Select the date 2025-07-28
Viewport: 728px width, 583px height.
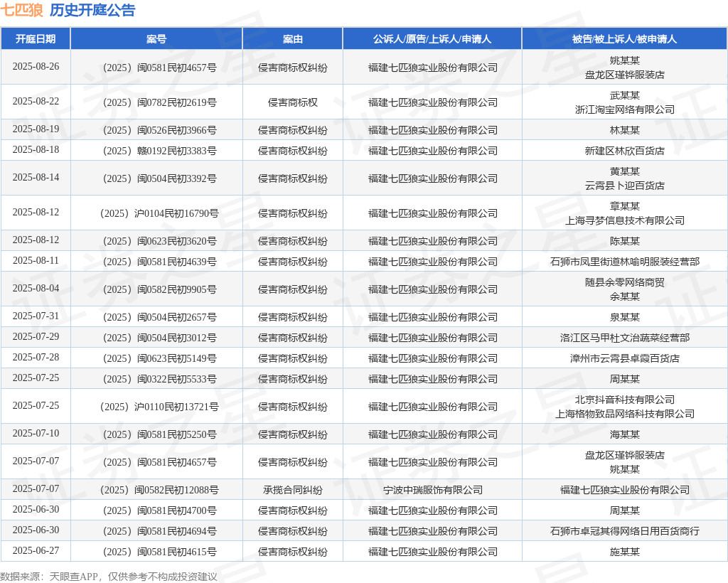coord(36,358)
